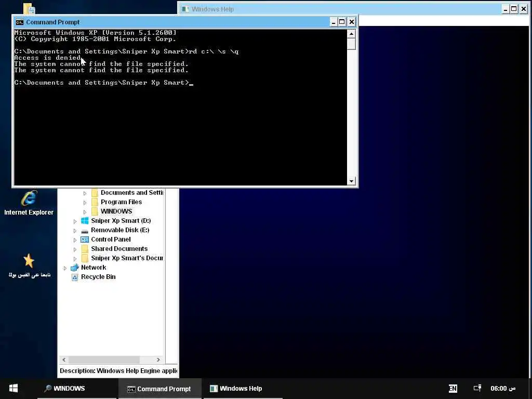
Task: Expand the WINDOWS folder node
Action: [85, 212]
